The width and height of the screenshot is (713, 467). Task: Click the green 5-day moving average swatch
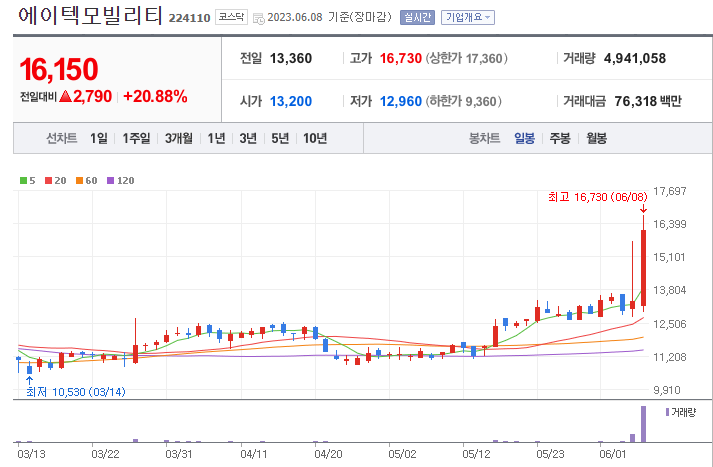click(23, 181)
